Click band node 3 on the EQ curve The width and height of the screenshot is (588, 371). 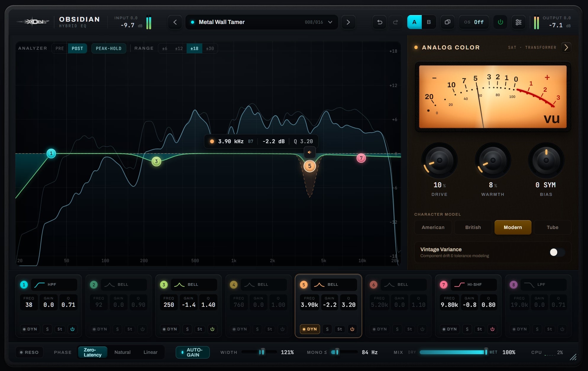pos(156,162)
